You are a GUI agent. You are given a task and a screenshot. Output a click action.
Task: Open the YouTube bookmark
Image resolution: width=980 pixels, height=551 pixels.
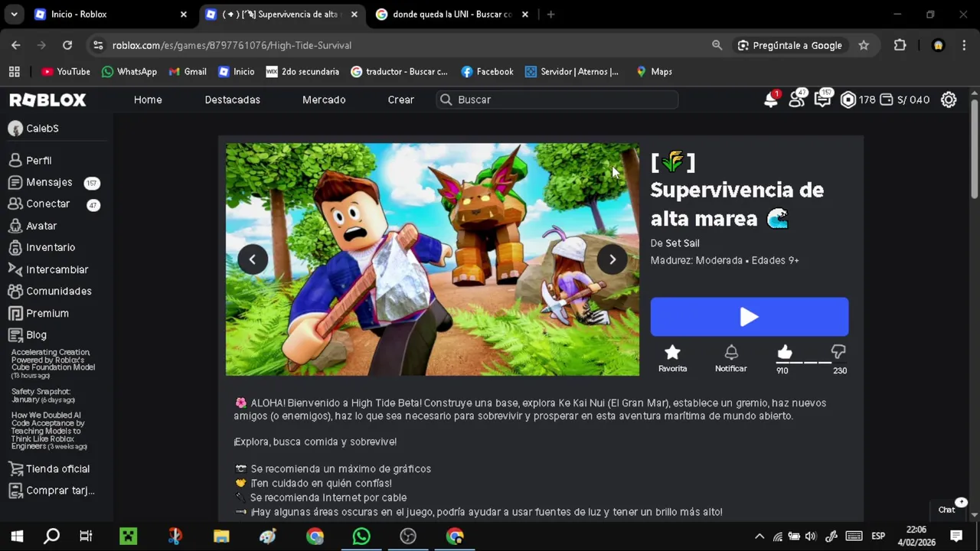point(66,71)
